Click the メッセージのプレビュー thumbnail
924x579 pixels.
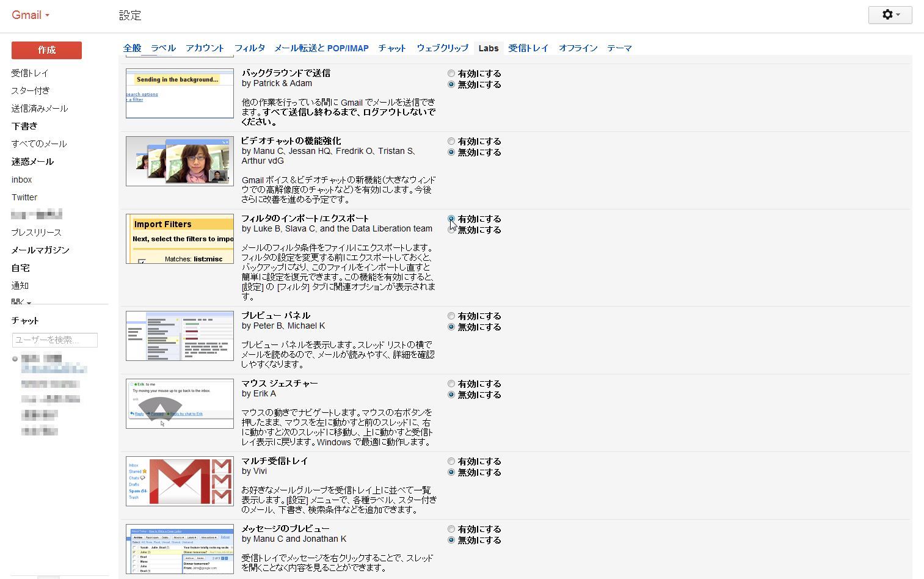click(180, 549)
